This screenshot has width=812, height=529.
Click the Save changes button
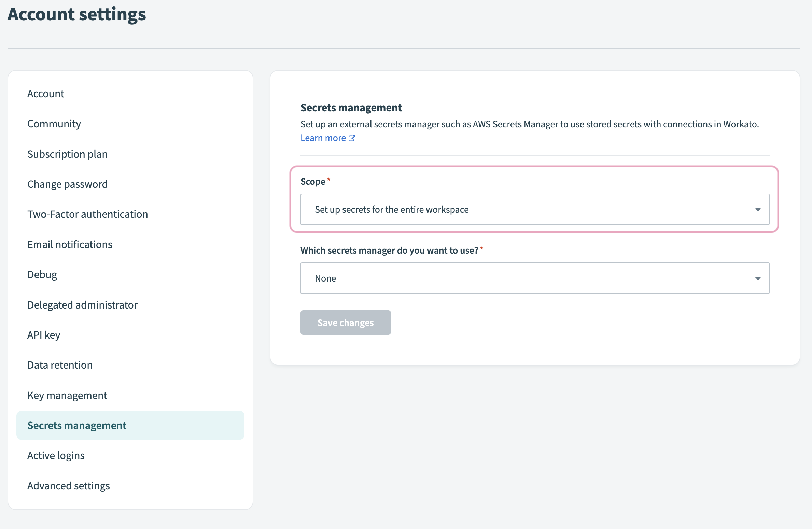pos(346,323)
